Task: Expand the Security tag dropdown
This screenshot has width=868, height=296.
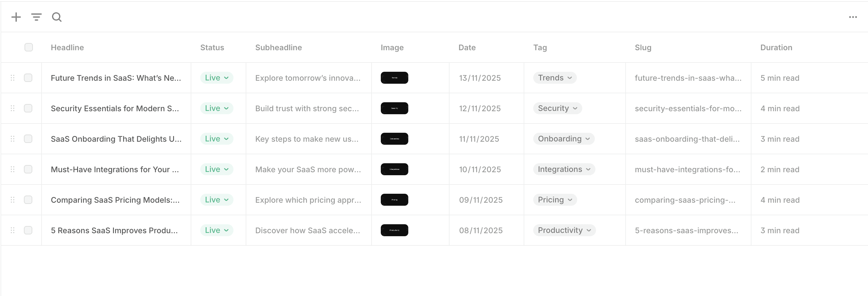Action: click(x=557, y=108)
